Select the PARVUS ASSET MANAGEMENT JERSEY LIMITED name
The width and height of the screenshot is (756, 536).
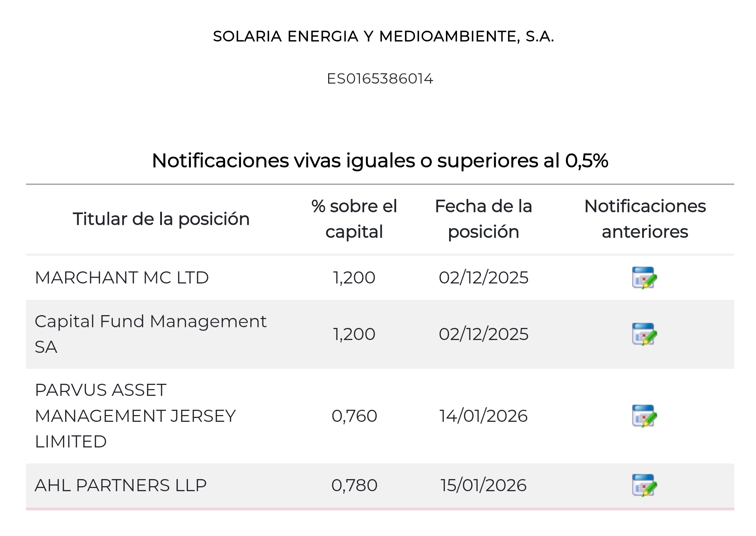[x=135, y=416]
